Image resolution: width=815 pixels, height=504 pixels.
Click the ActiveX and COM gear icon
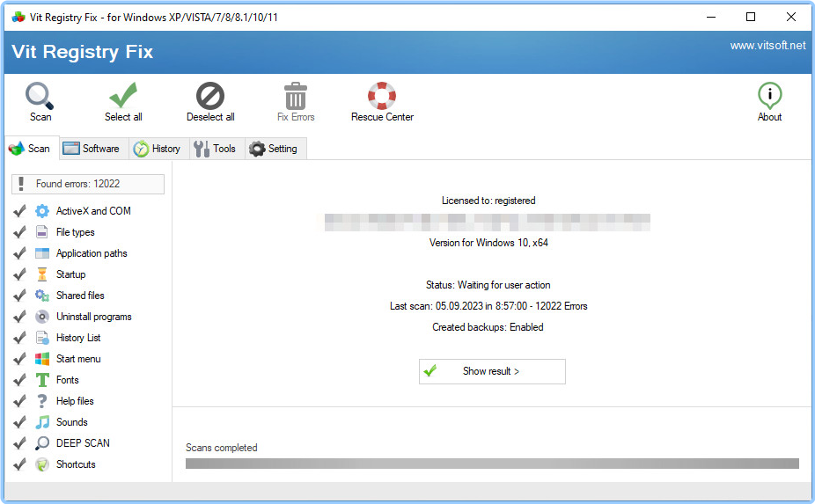point(42,211)
